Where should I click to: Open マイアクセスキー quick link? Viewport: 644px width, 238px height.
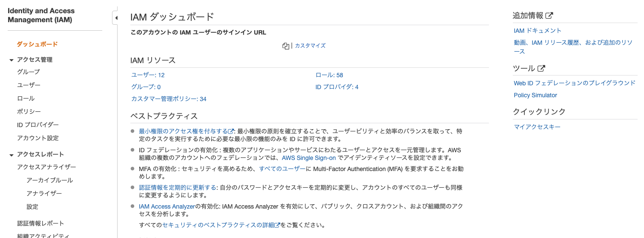pos(538,127)
